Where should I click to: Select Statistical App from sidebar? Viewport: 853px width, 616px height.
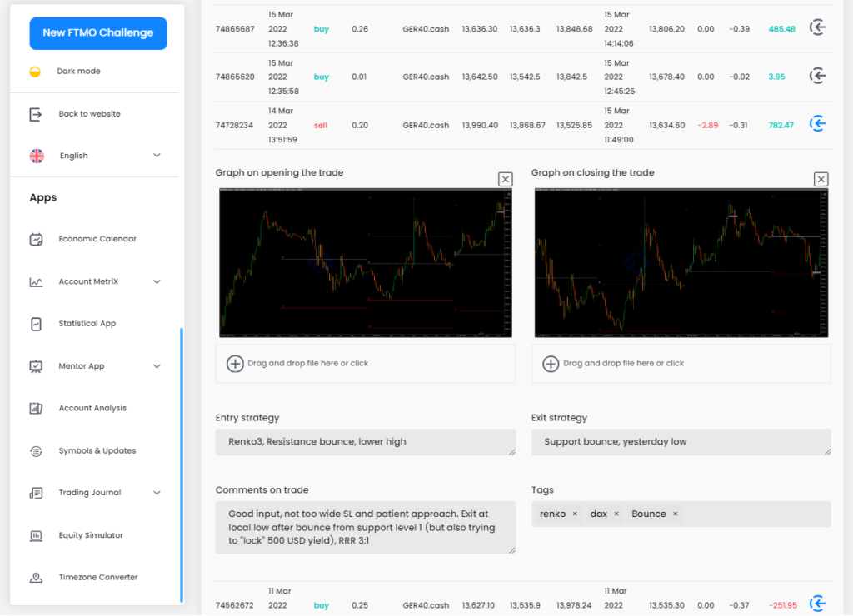[87, 324]
